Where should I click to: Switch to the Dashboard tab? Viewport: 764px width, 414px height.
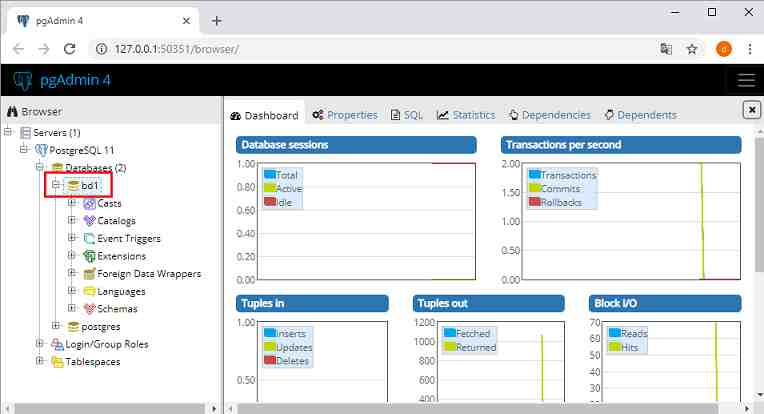click(265, 115)
